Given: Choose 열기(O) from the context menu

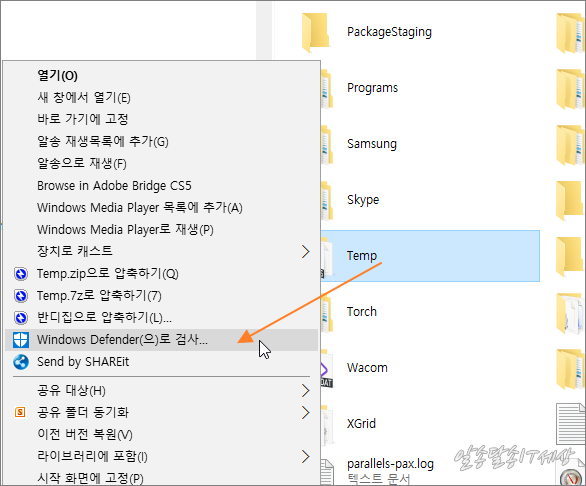Looking at the screenshot, I should [x=161, y=76].
